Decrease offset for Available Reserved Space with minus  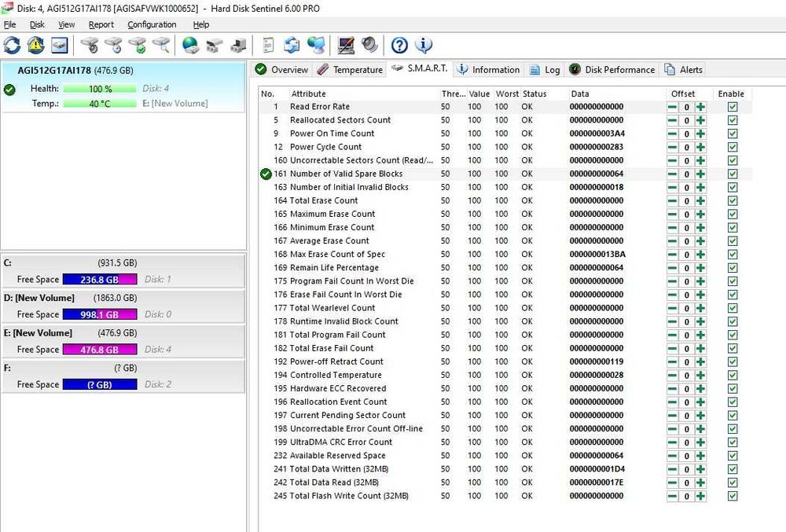pyautogui.click(x=672, y=456)
